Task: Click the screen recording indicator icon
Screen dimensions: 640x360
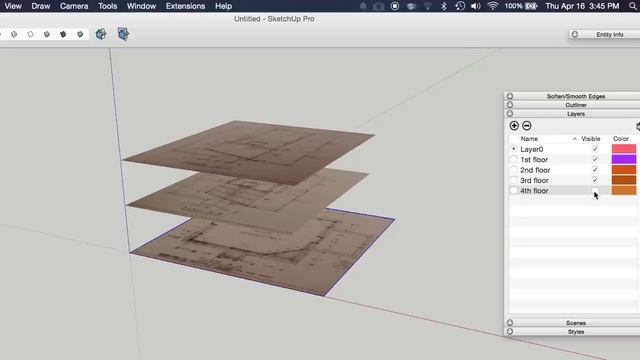Action: (395, 6)
